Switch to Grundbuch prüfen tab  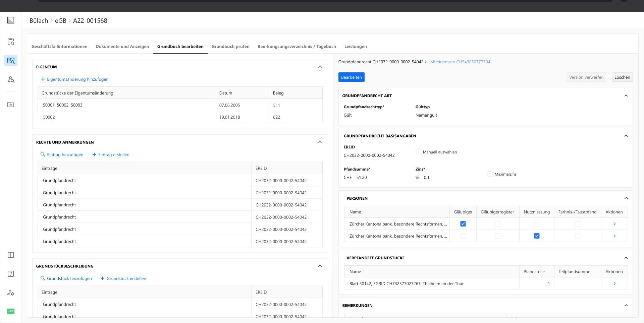click(x=230, y=46)
